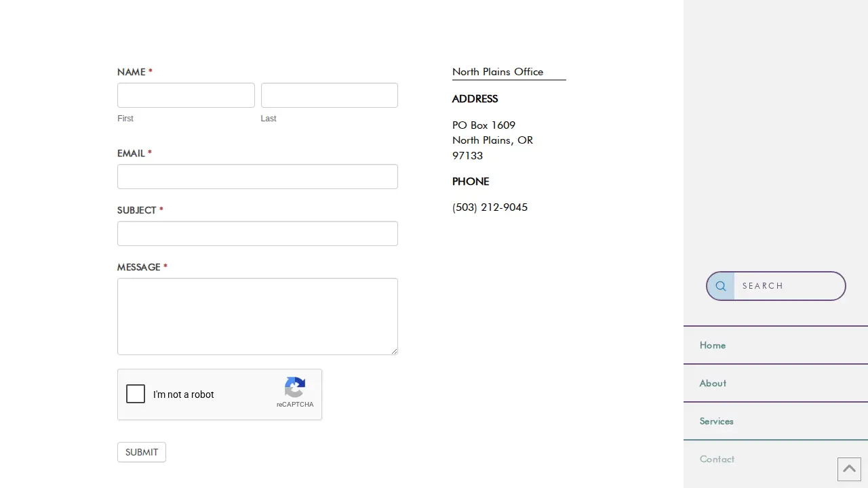Submit the contact form
Screen dimensions: 868x488
pos(142,452)
